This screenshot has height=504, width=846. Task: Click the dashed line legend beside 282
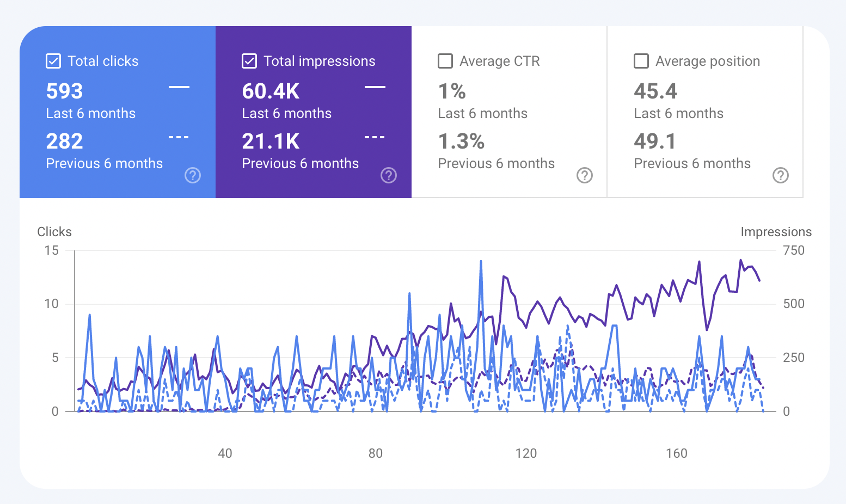(x=179, y=137)
